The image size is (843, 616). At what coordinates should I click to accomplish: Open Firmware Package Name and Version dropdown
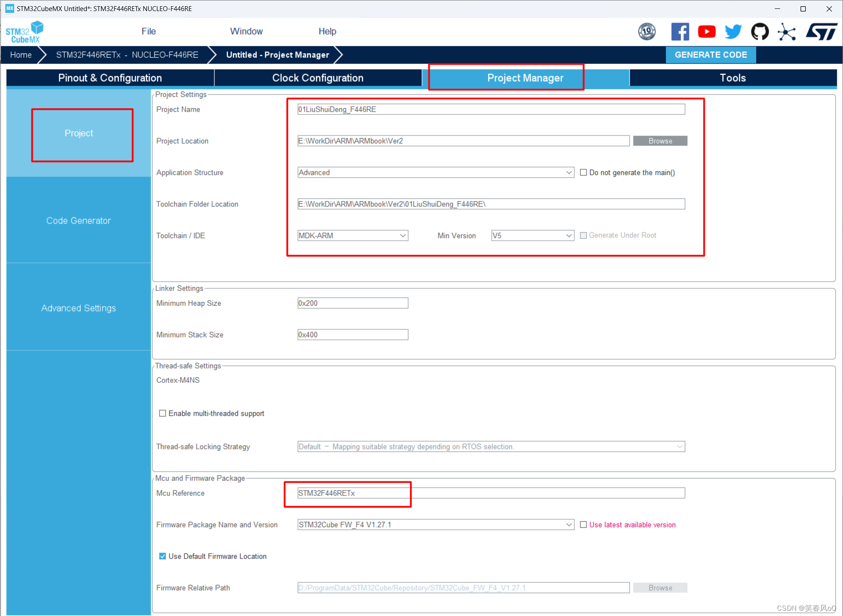(x=436, y=525)
